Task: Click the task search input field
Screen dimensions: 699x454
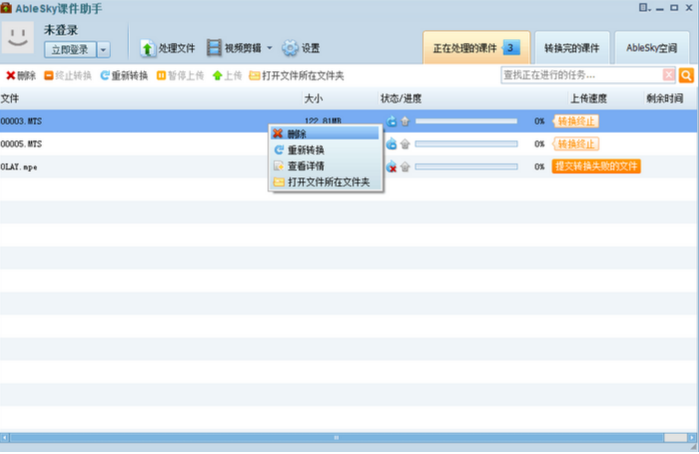Action: click(580, 75)
